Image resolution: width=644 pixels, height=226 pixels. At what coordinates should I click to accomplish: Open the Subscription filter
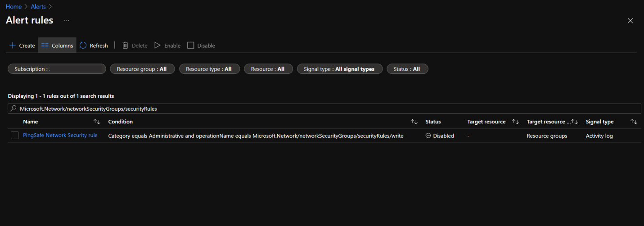tap(57, 69)
